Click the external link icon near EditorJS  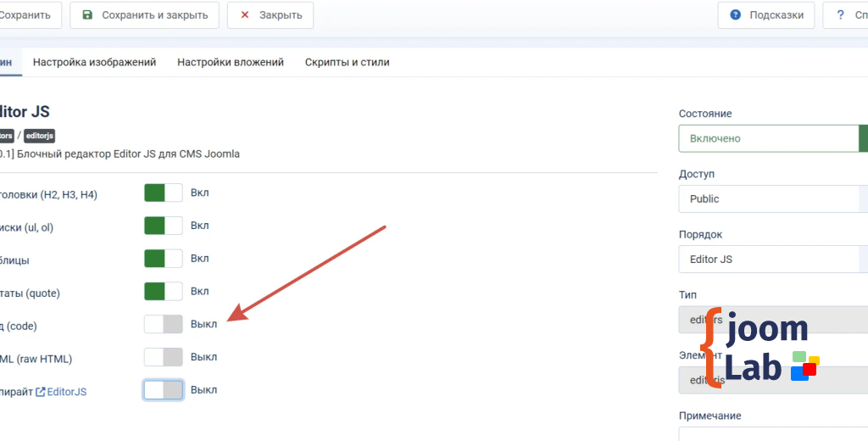point(40,392)
